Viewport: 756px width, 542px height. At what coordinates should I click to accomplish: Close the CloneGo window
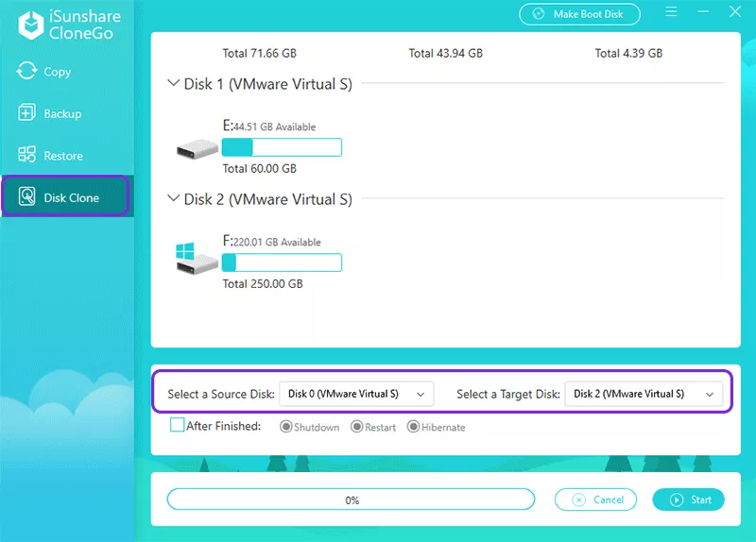(x=735, y=11)
